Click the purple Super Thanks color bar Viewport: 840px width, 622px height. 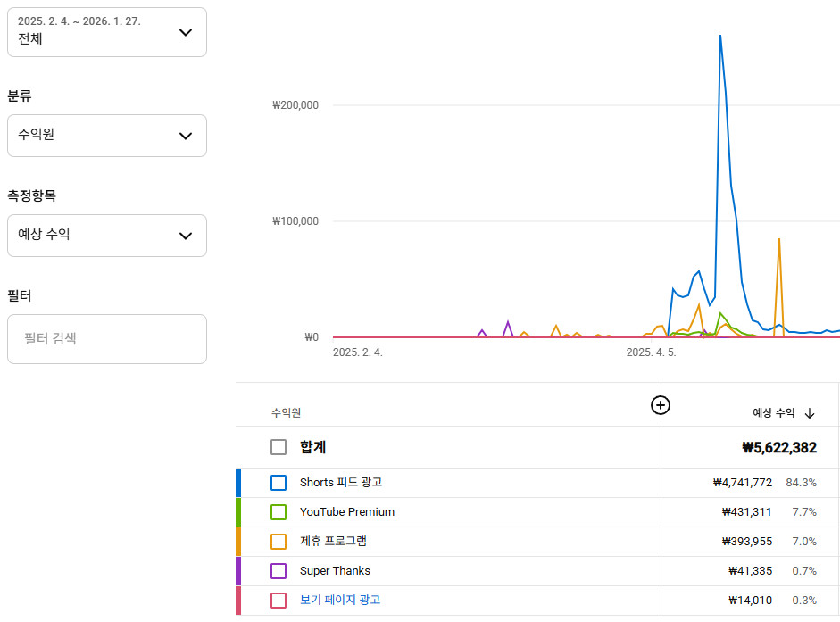tap(238, 571)
